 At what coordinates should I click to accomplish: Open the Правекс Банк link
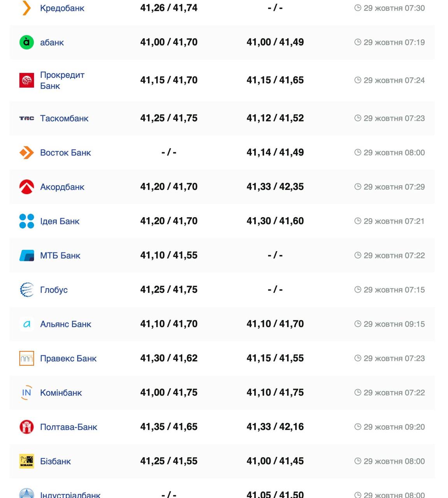68,358
